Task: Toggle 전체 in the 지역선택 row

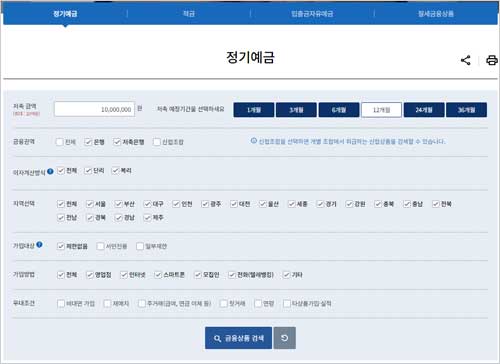Action: (x=61, y=204)
